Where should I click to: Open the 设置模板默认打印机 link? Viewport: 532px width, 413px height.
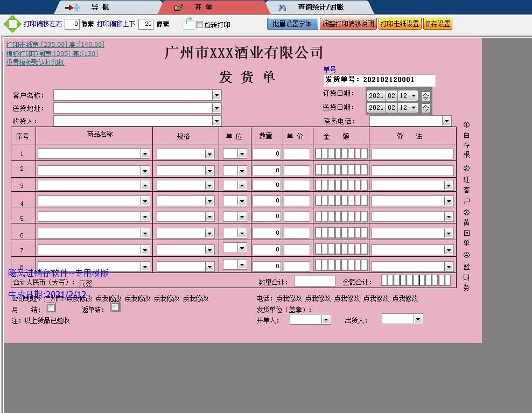coord(35,62)
